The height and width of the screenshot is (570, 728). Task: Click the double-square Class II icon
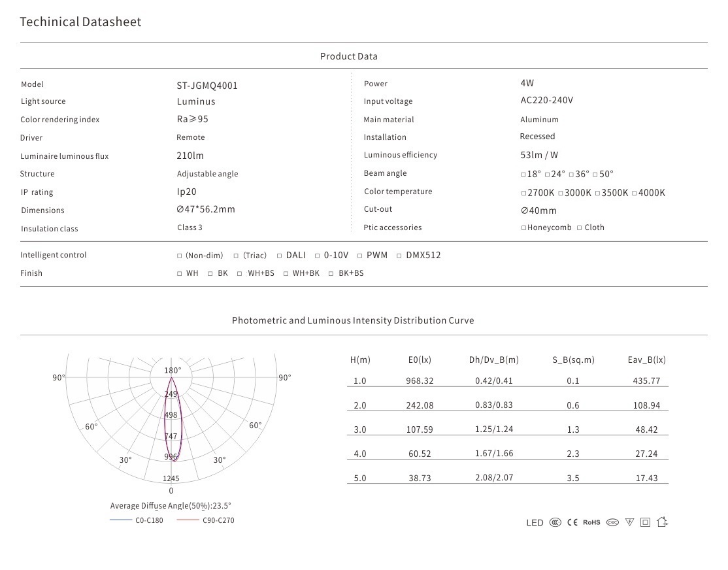[646, 522]
